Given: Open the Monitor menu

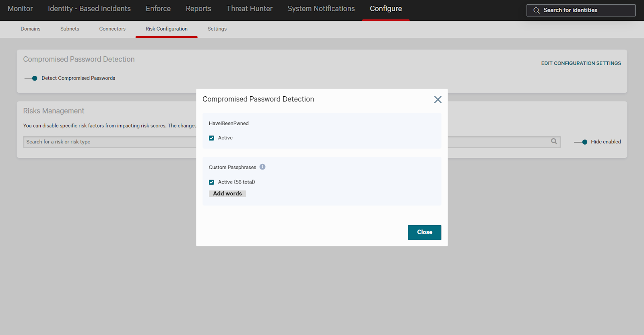Looking at the screenshot, I should pyautogui.click(x=20, y=9).
